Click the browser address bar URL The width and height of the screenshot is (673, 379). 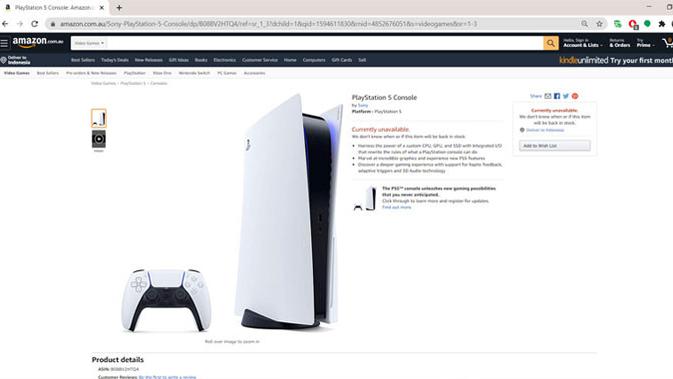pos(268,24)
